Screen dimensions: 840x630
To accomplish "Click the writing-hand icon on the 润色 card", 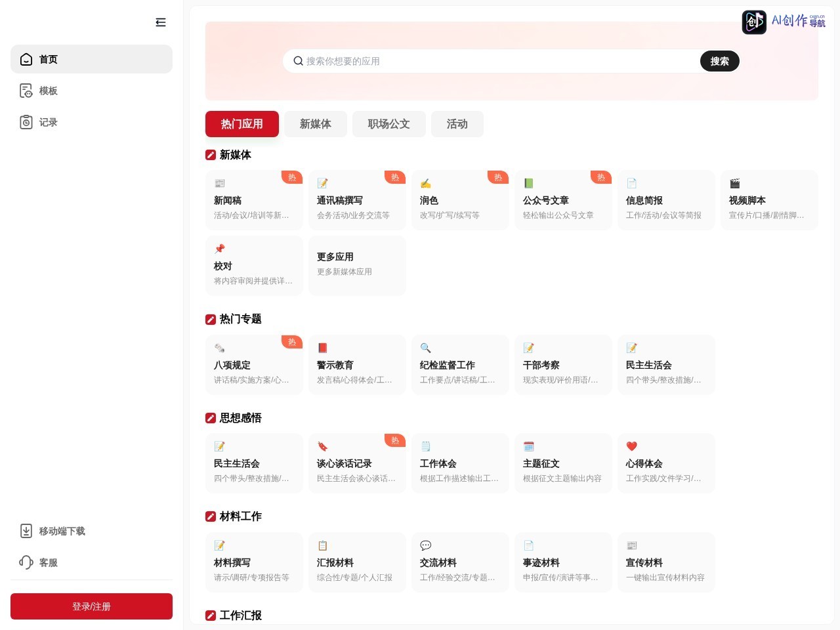I will (x=426, y=183).
